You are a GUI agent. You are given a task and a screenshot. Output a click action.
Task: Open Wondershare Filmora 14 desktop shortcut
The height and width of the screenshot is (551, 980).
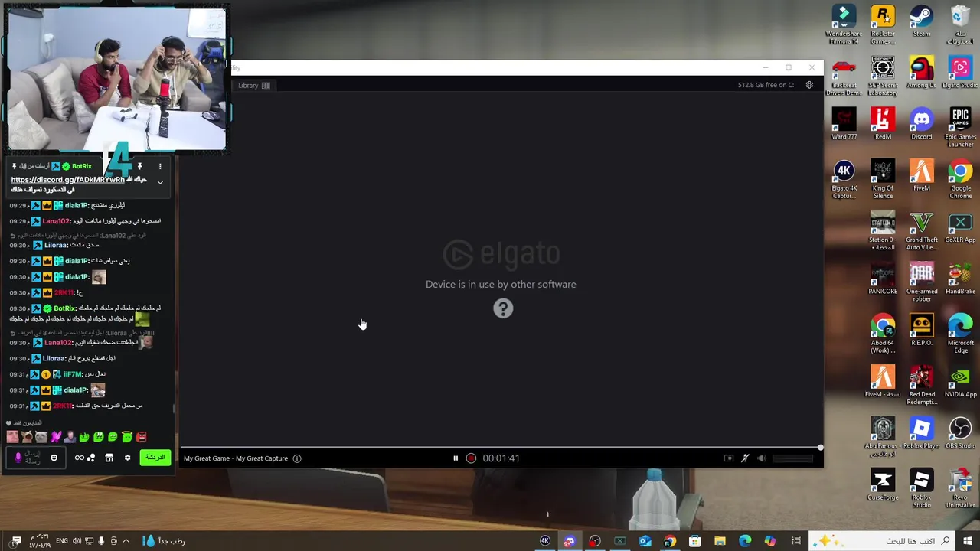[x=844, y=24]
